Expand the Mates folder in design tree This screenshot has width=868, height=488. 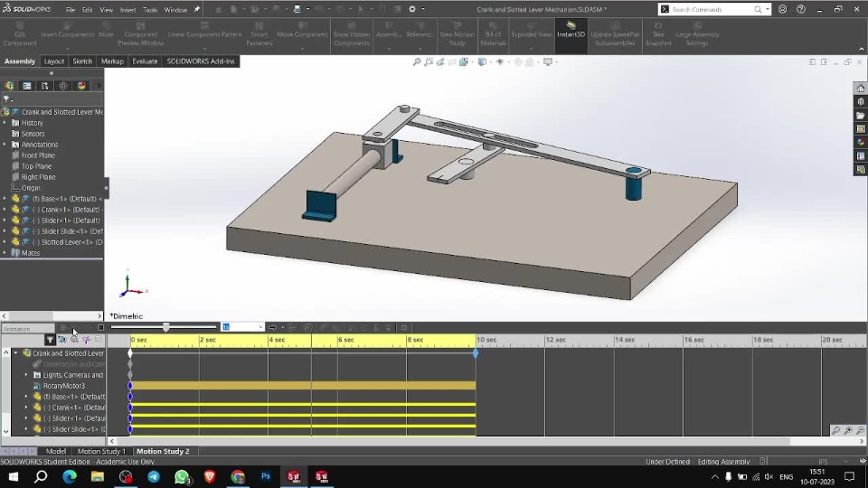(5, 253)
